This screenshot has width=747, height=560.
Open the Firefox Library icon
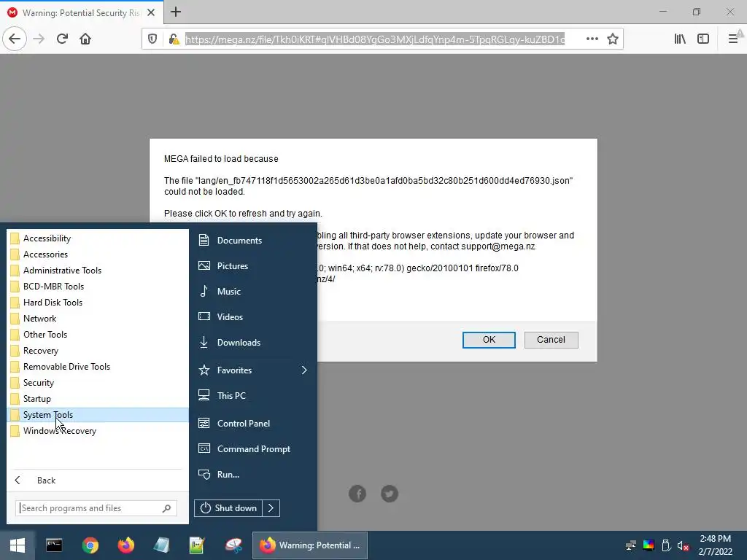pyautogui.click(x=680, y=39)
